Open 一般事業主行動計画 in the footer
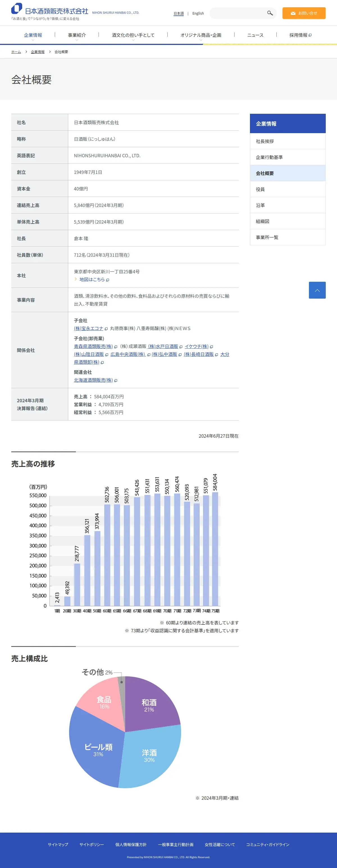The width and height of the screenshot is (337, 868). 176,844
